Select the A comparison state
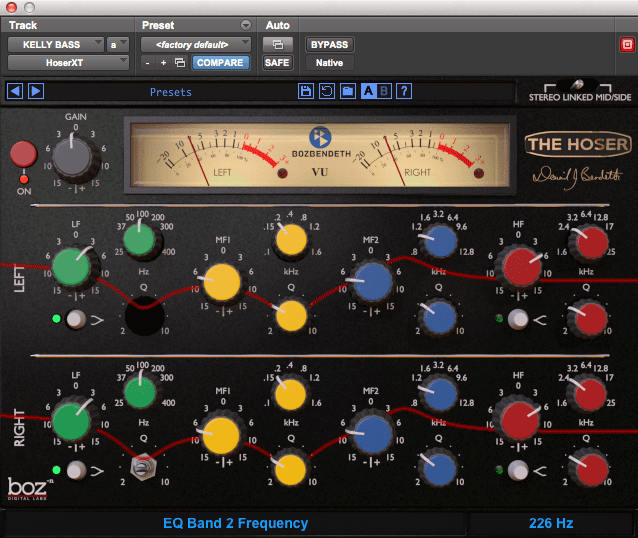This screenshot has width=638, height=538. 369,91
